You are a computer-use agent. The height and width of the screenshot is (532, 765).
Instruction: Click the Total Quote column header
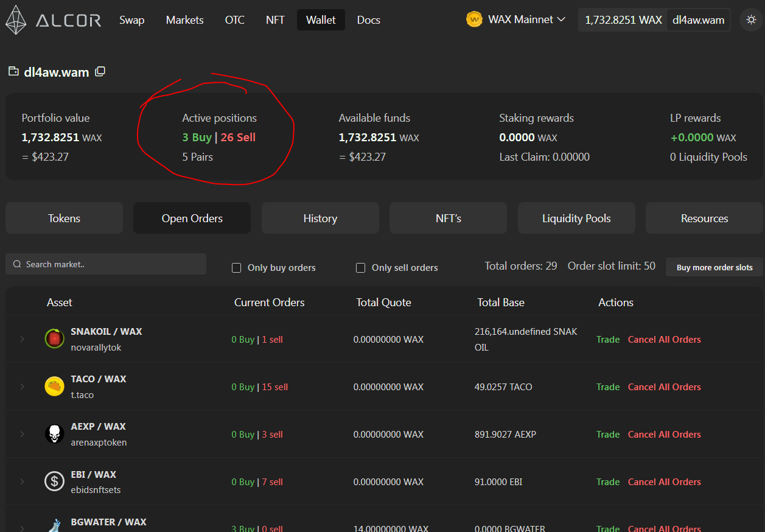pos(383,302)
